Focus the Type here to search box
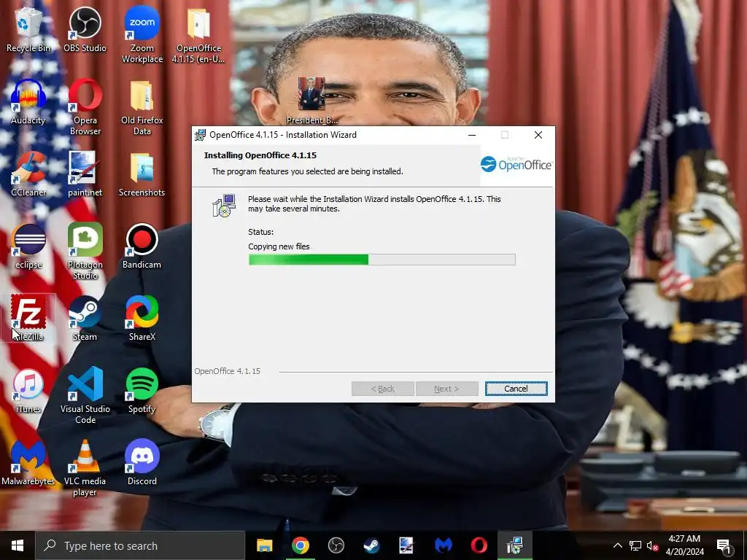This screenshot has height=560, width=747. click(x=140, y=545)
